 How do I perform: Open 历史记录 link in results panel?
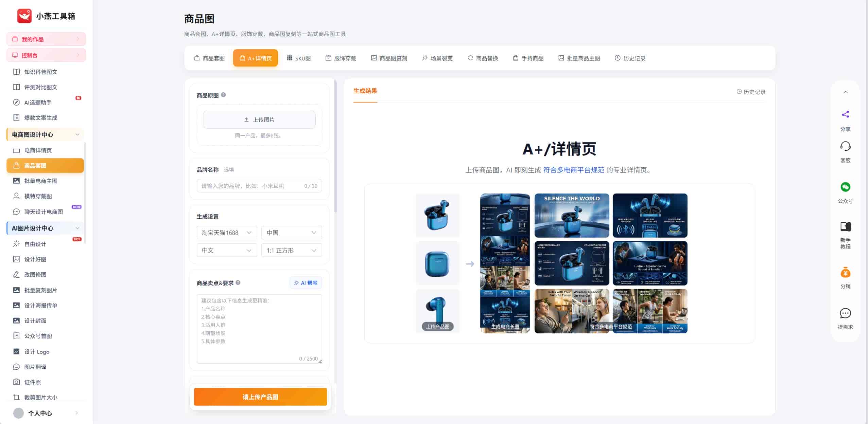click(751, 92)
